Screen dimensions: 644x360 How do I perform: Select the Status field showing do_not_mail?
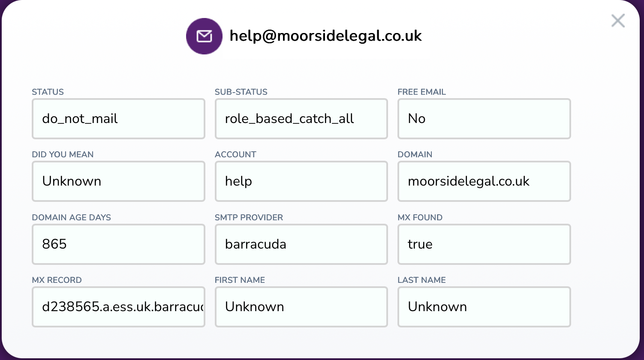coord(118,119)
